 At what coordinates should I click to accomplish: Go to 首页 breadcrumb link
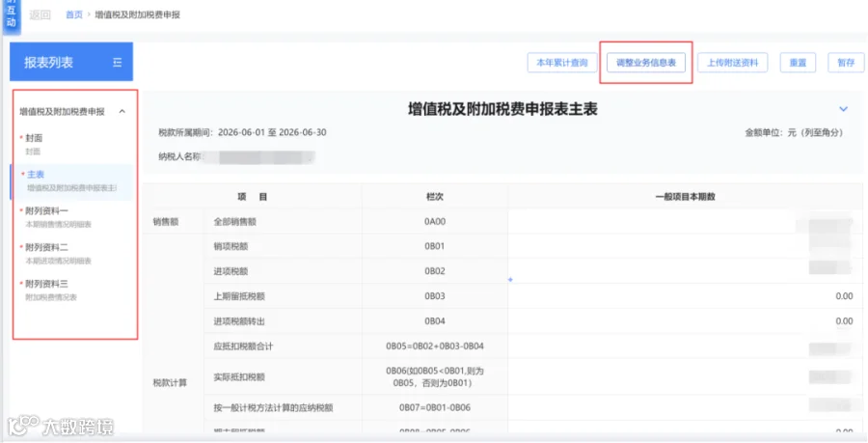click(x=73, y=14)
